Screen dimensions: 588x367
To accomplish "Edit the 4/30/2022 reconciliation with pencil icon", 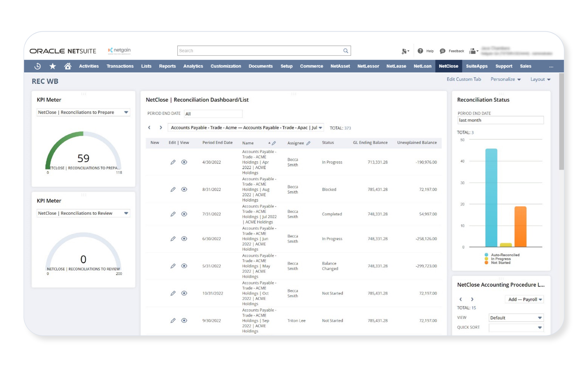I will click(173, 162).
